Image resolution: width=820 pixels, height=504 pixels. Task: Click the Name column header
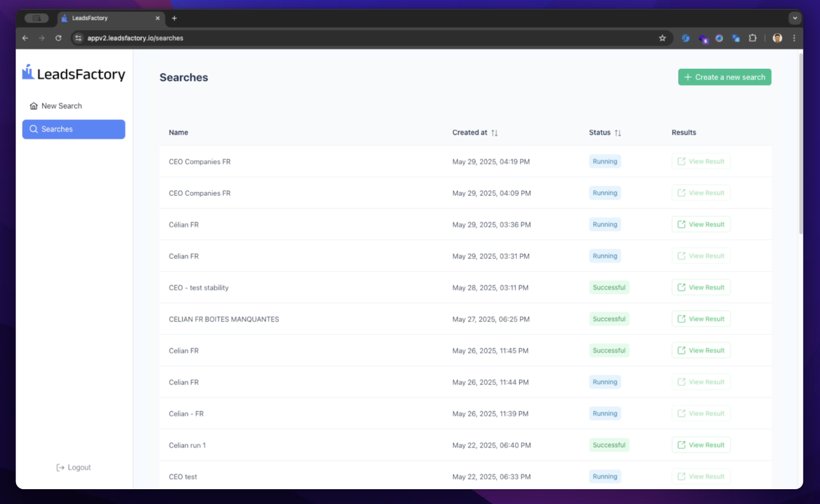click(179, 133)
